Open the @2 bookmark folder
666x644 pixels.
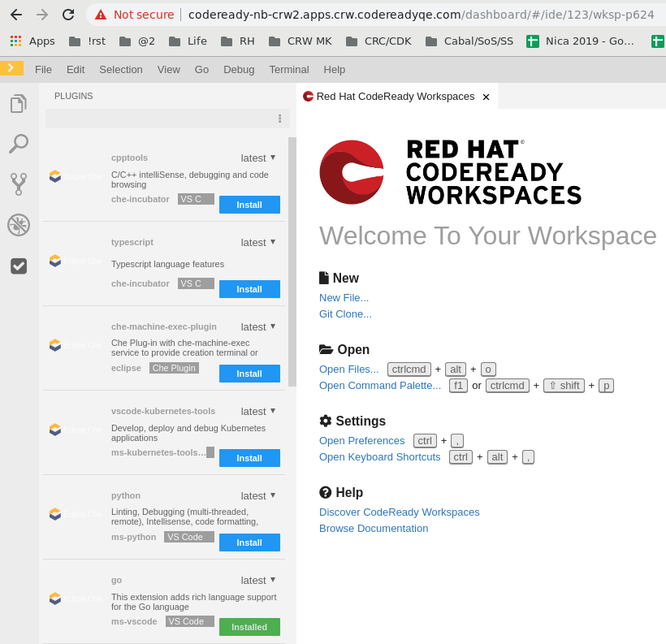[x=137, y=41]
